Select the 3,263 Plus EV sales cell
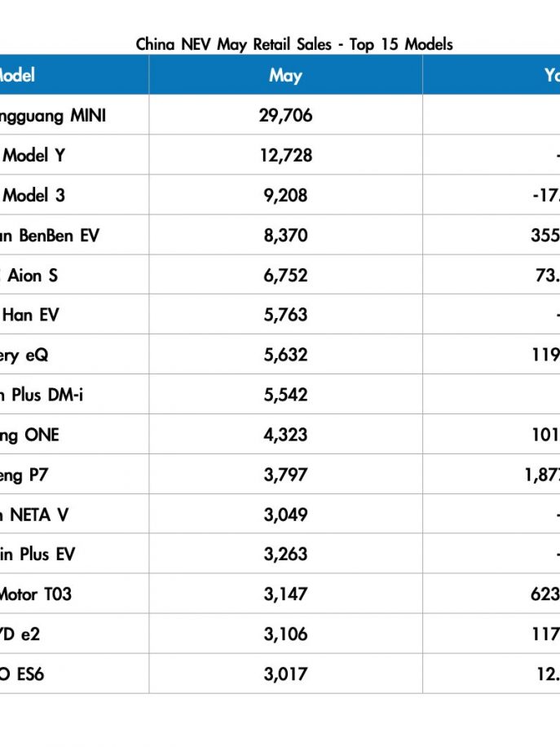560x747 pixels. click(x=286, y=554)
